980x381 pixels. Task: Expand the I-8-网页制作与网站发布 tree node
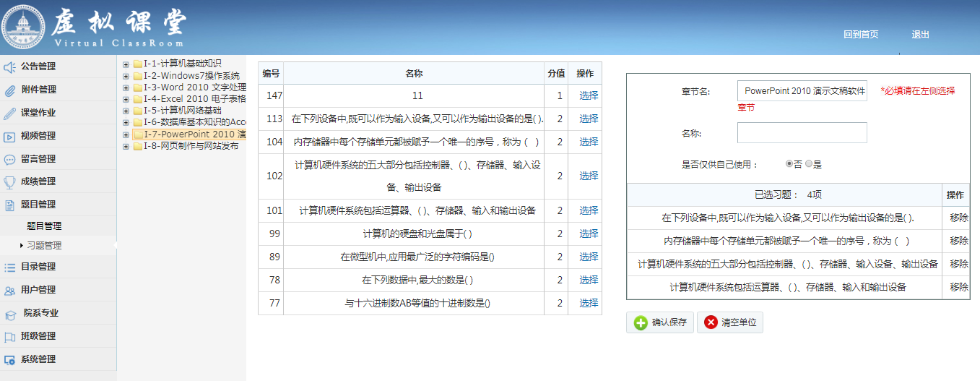point(126,146)
